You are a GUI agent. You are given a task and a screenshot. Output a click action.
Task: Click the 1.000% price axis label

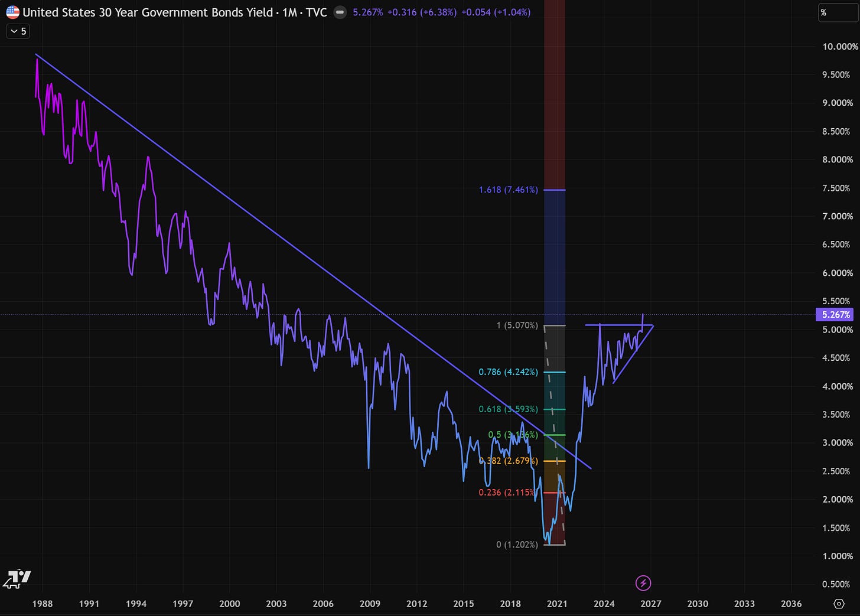(x=838, y=556)
